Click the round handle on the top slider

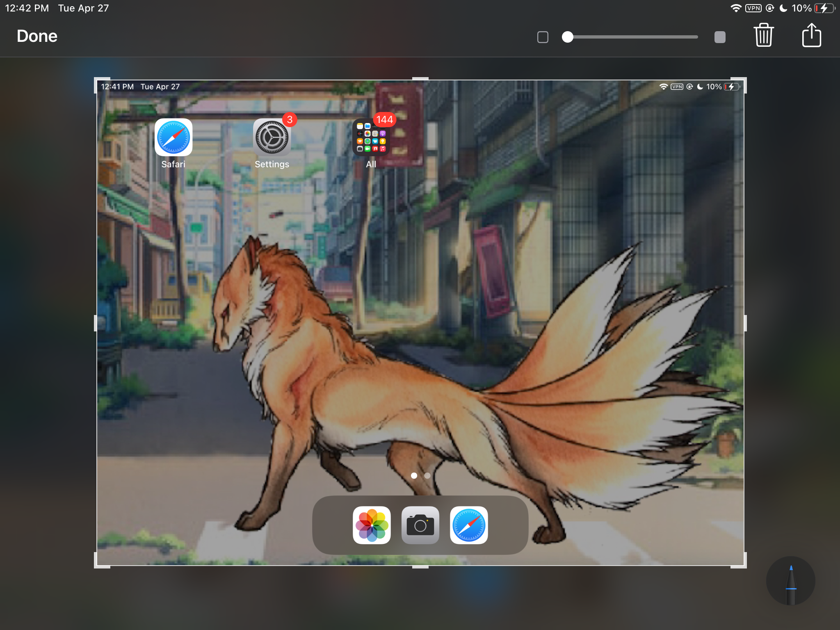pyautogui.click(x=568, y=37)
